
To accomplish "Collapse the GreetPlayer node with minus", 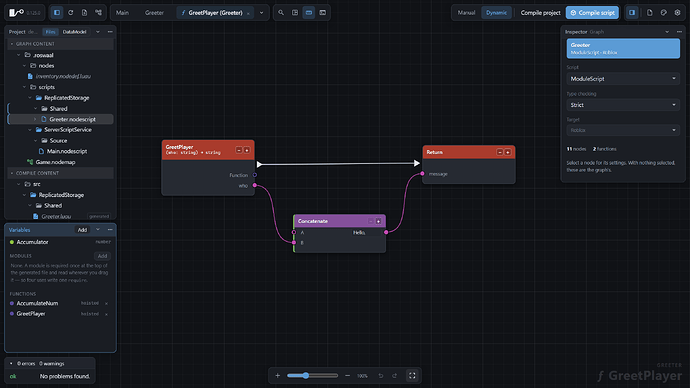I will click(x=239, y=150).
